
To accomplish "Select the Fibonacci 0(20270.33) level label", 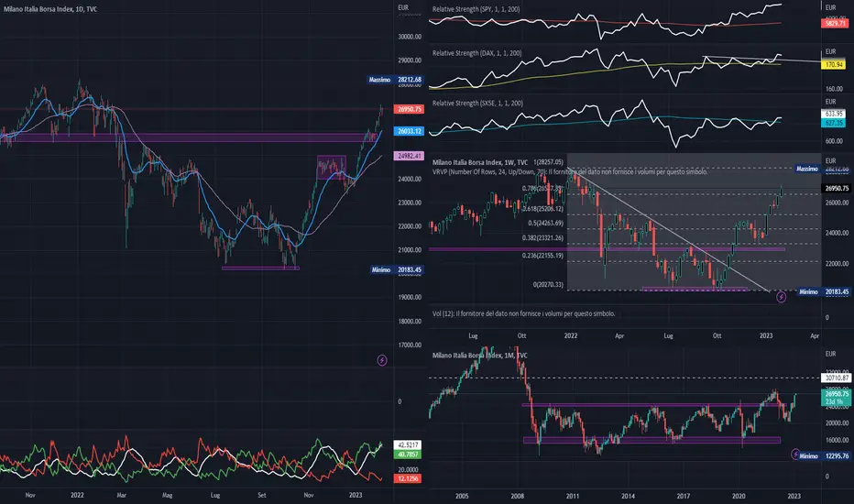I will tap(548, 284).
